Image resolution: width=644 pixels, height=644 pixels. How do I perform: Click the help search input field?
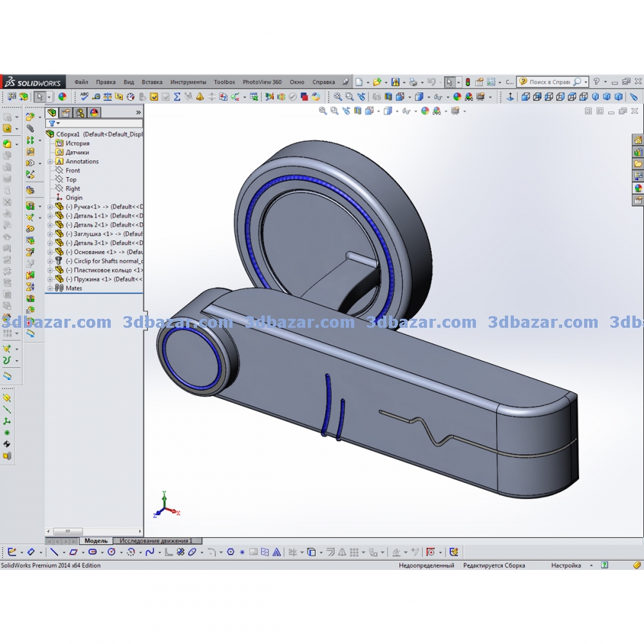tap(549, 82)
